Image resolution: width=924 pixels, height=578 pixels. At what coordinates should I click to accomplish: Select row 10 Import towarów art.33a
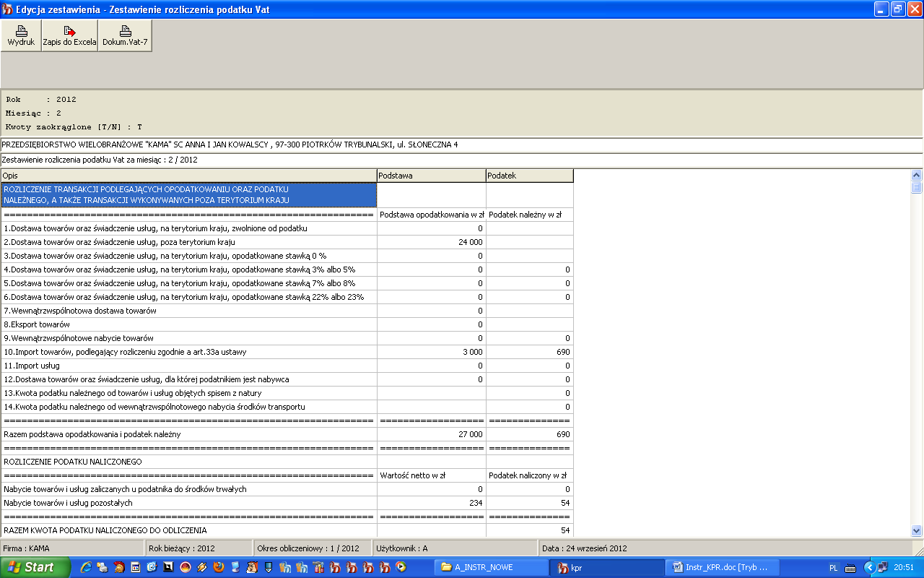188,352
